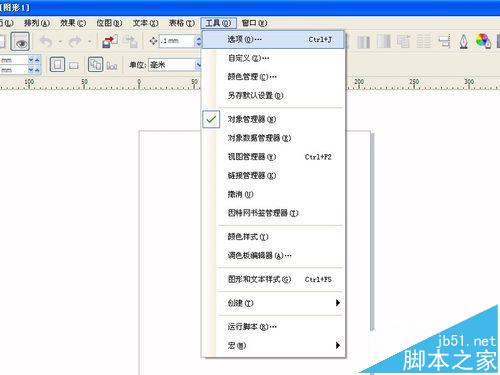The height and width of the screenshot is (375, 500).
Task: Click the redo arrow icon
Action: 75,42
